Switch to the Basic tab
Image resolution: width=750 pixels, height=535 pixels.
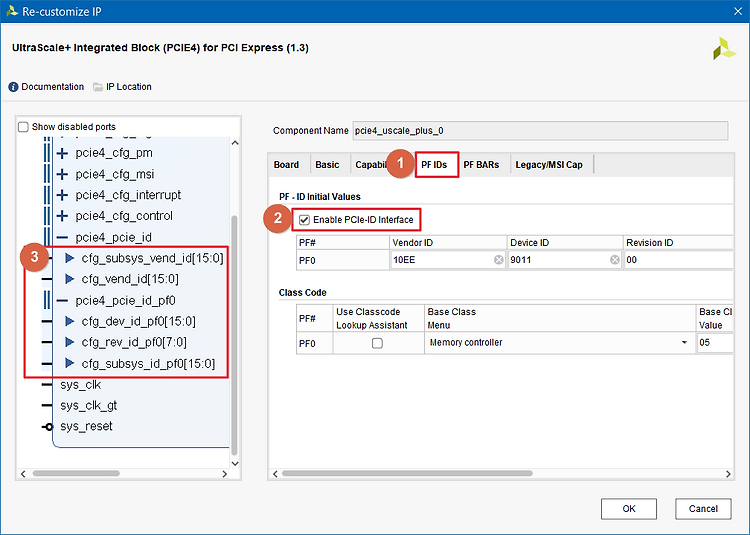(327, 165)
